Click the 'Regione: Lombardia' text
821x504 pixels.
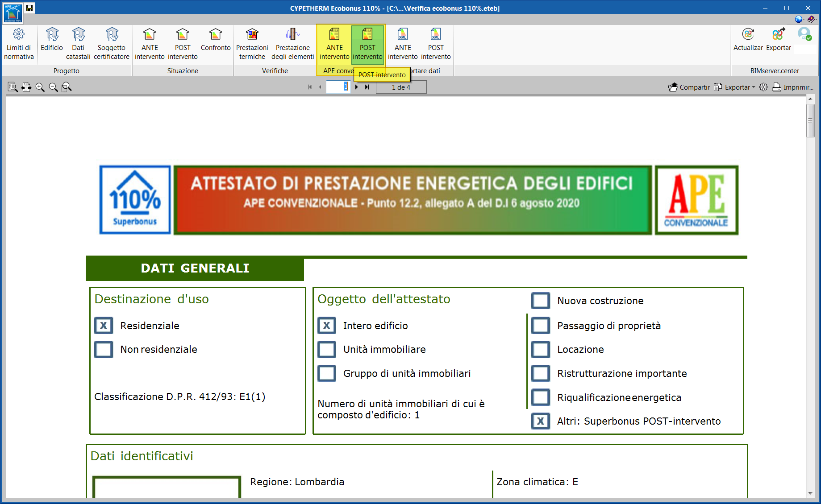[x=297, y=482]
